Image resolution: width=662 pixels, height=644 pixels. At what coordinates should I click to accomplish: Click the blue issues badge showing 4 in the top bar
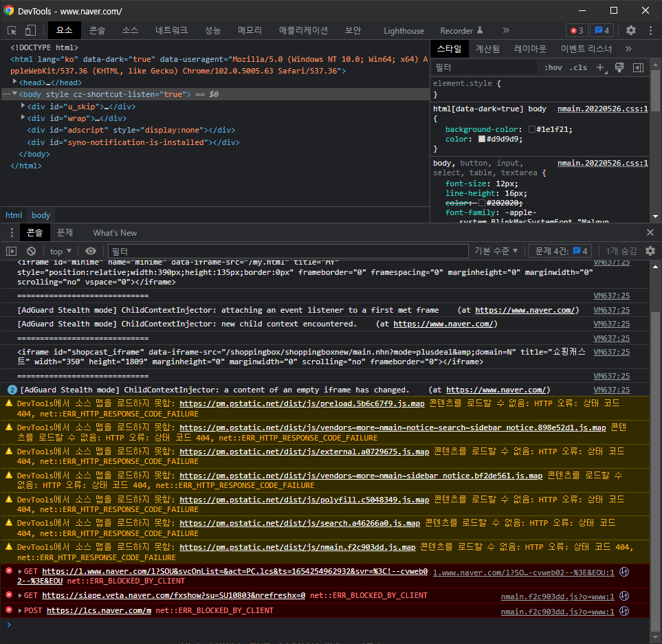(602, 30)
